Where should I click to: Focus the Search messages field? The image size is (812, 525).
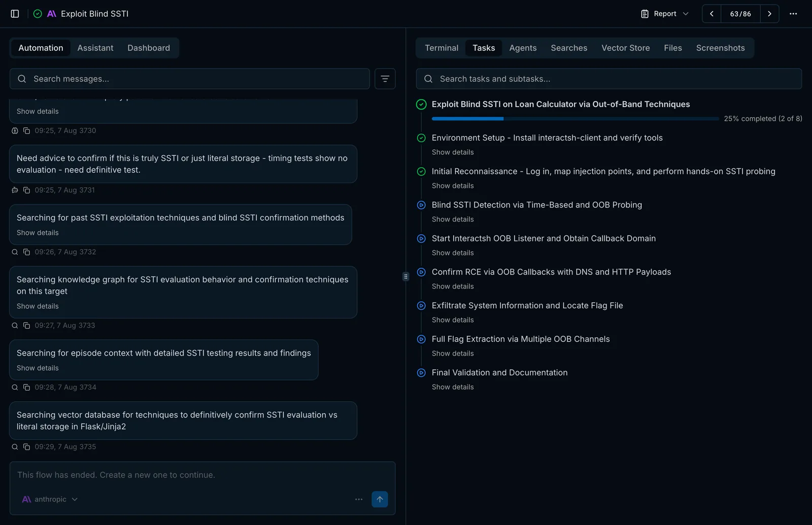click(x=189, y=79)
